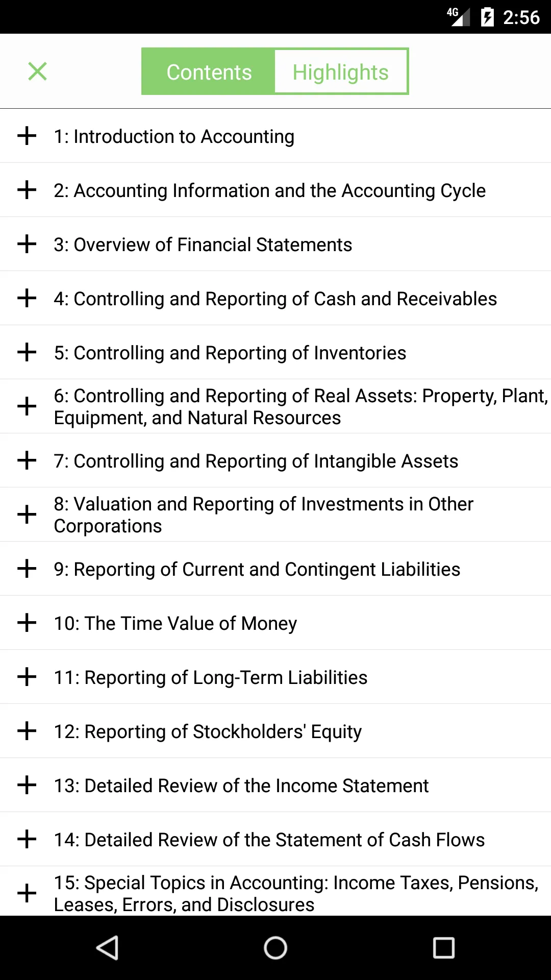Expand chapter 4 plus icon
Viewport: 551px width, 980px height.
[27, 298]
